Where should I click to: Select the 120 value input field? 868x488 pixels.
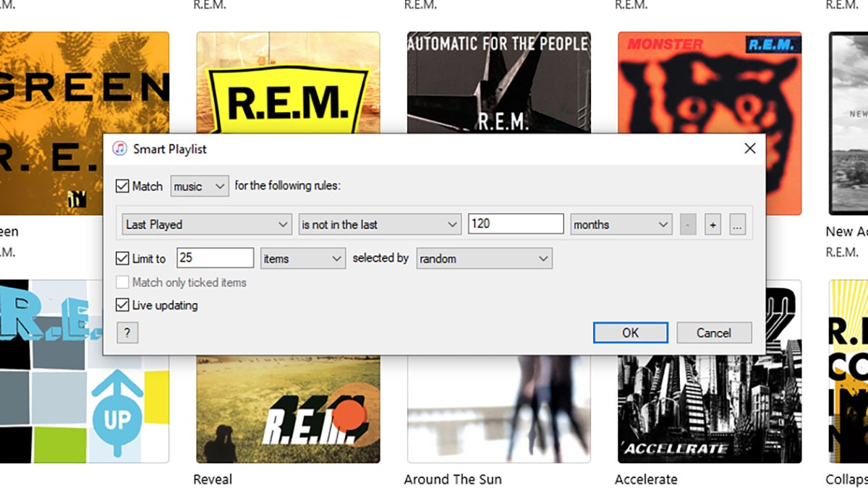coord(515,224)
